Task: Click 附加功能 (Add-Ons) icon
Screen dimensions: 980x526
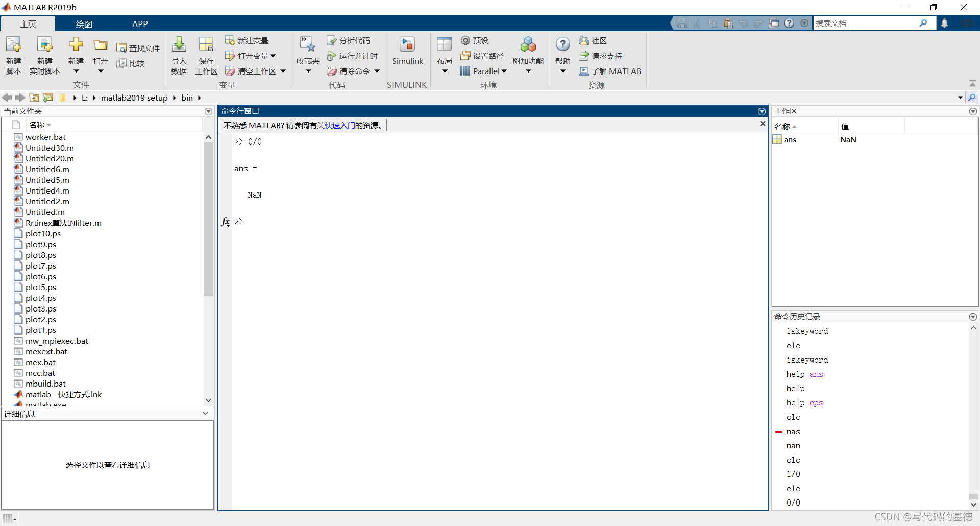Action: (x=528, y=45)
